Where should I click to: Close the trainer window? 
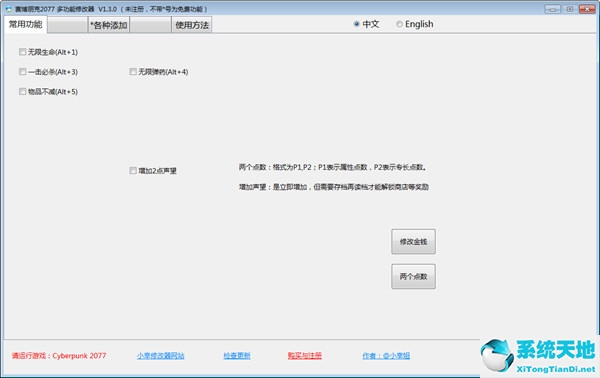pos(587,9)
